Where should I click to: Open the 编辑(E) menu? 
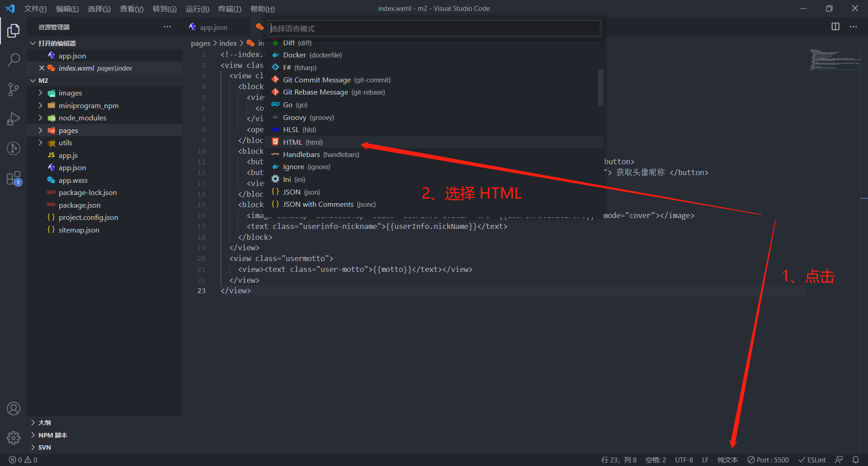pyautogui.click(x=67, y=9)
